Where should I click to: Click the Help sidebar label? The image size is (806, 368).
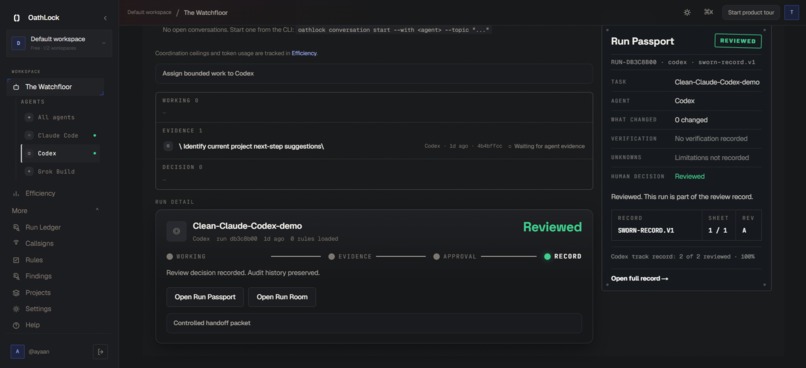click(x=33, y=325)
